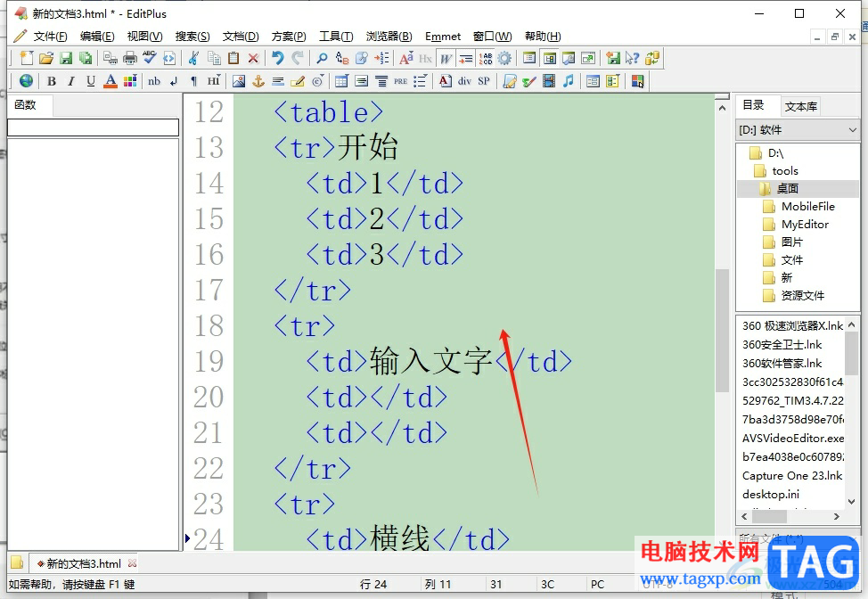Screen dimensions: 868x599
Task: Delete selection with red X icon
Action: (x=253, y=58)
